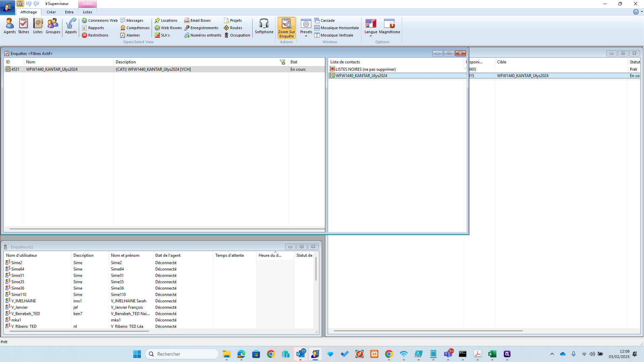Image resolution: width=644 pixels, height=362 pixels.
Task: Click the Windows Start button
Action: (137, 354)
